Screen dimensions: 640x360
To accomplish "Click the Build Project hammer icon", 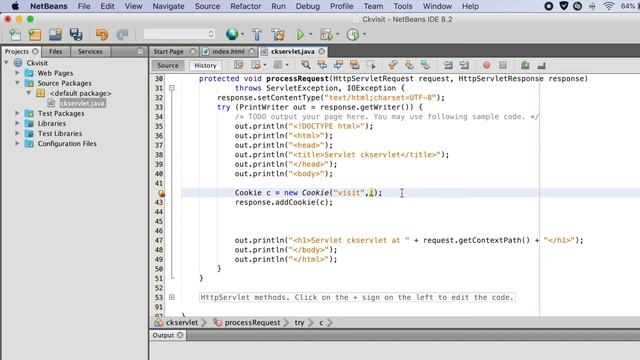I will (x=257, y=35).
